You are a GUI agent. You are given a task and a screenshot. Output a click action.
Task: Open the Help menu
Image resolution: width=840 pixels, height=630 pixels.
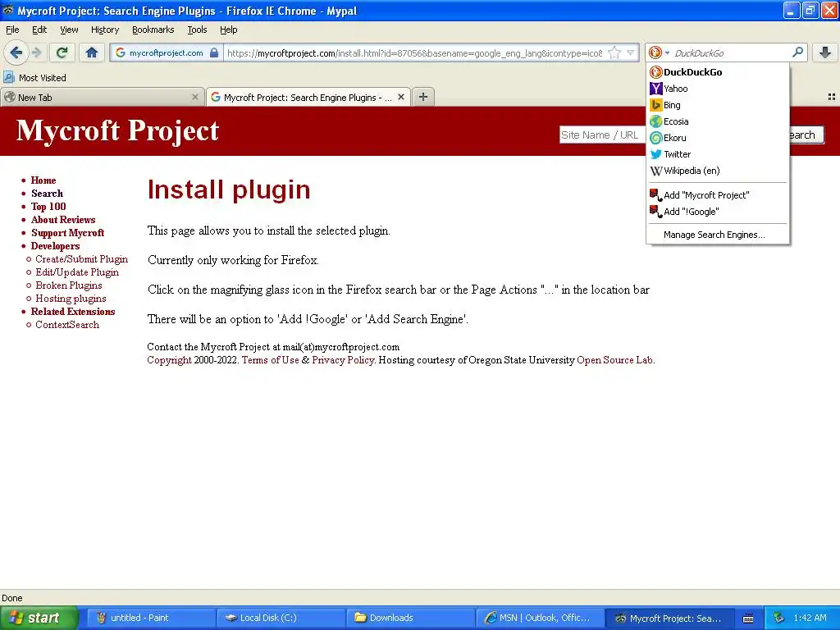point(228,30)
